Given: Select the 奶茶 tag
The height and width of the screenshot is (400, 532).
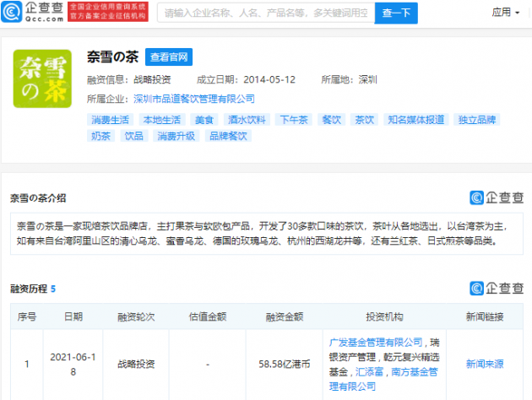Looking at the screenshot, I should [100, 136].
